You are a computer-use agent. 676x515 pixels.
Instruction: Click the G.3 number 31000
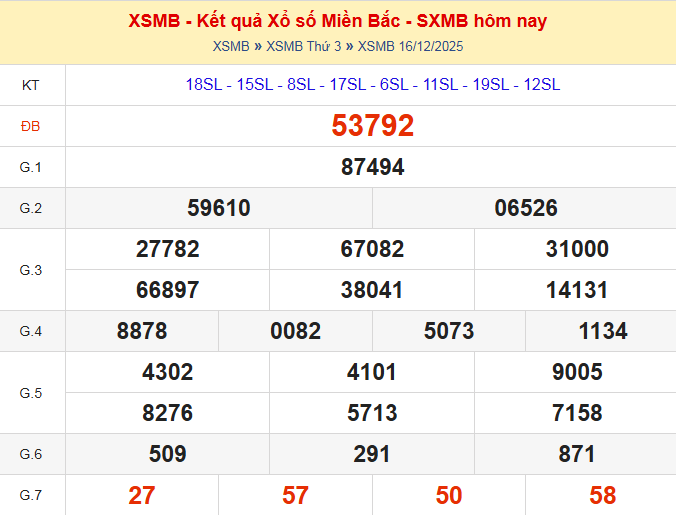click(577, 249)
